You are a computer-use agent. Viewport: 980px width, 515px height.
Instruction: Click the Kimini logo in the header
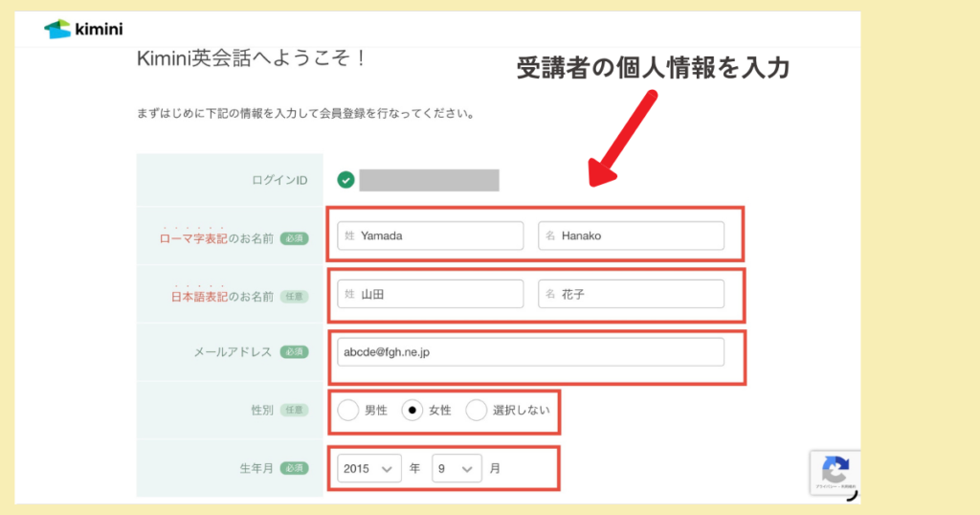coord(82,29)
